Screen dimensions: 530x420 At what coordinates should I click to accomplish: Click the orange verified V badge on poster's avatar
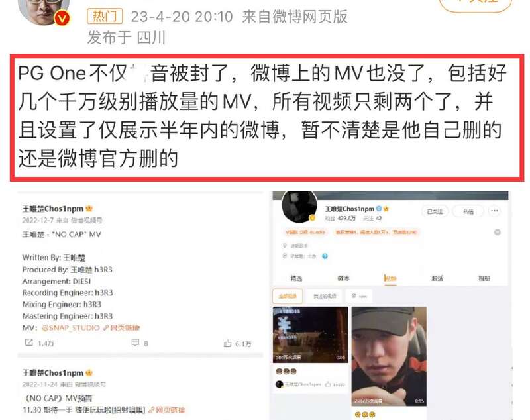tap(62, 18)
